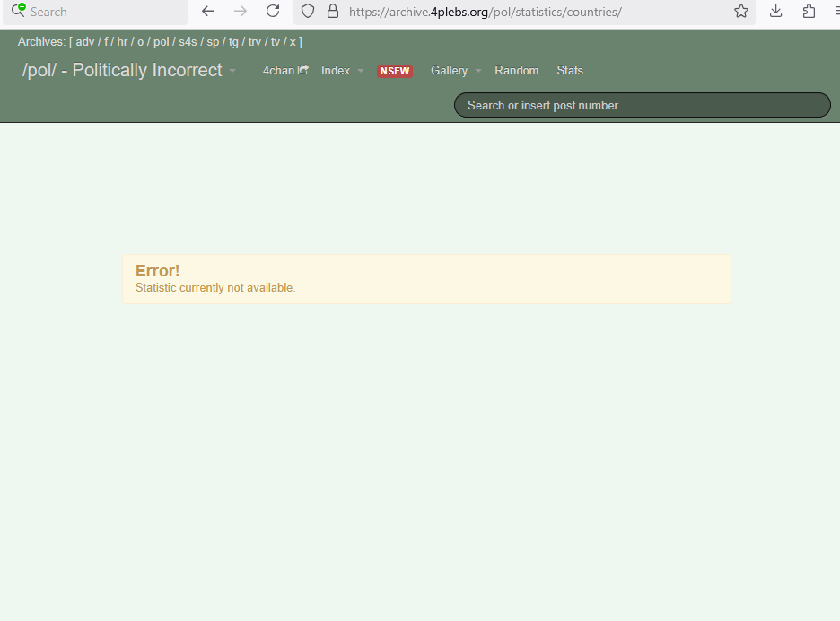Focus the 'Search or insert post number' field
This screenshot has width=840, height=621.
pos(643,105)
